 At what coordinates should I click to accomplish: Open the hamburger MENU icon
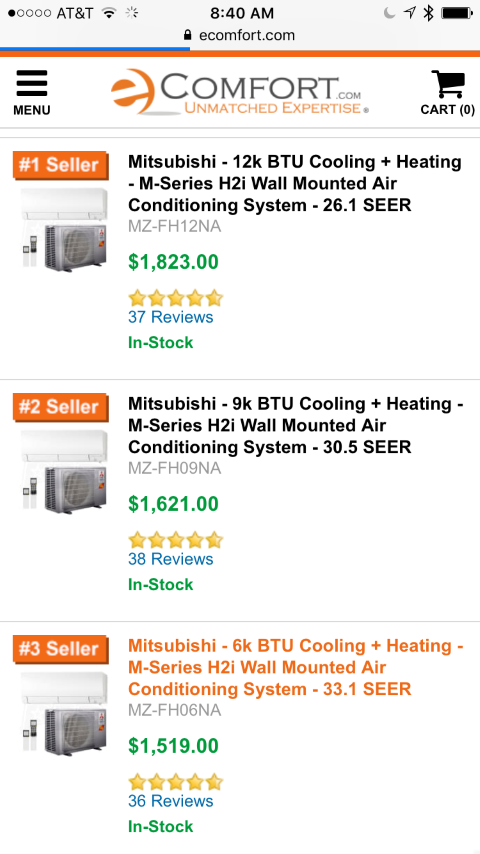[x=32, y=92]
